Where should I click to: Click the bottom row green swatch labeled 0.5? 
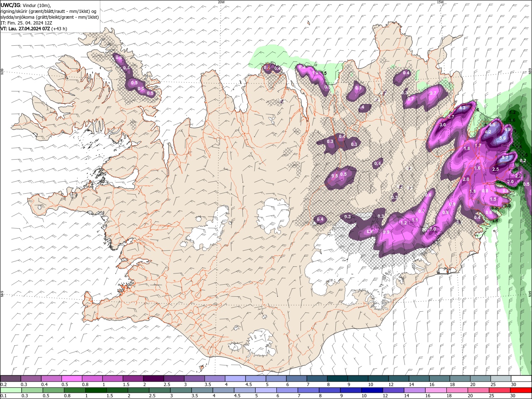click(53, 390)
